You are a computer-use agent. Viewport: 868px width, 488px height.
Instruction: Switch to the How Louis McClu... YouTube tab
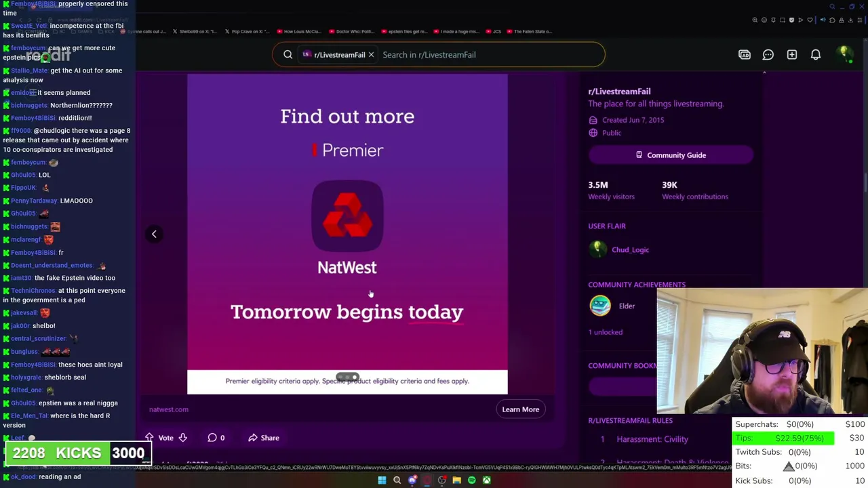298,31
